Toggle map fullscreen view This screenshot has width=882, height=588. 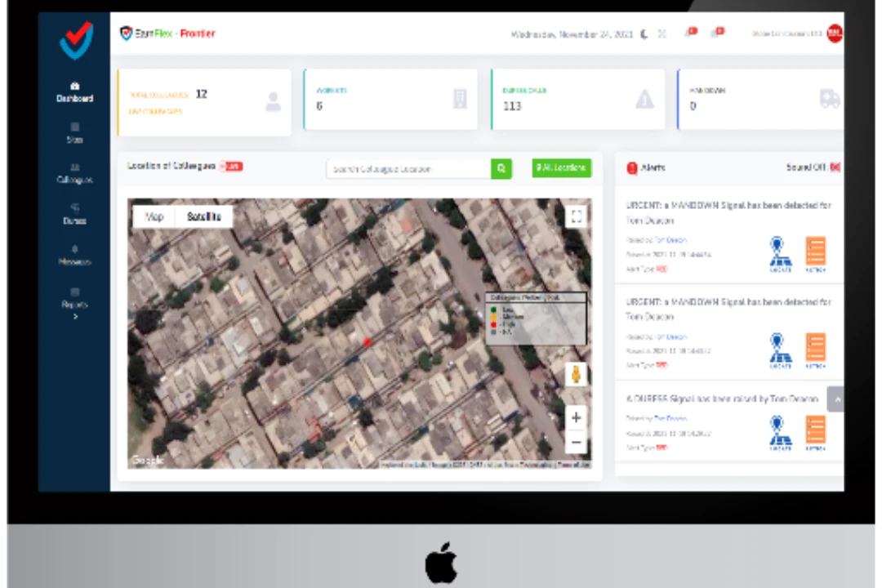pyautogui.click(x=576, y=216)
